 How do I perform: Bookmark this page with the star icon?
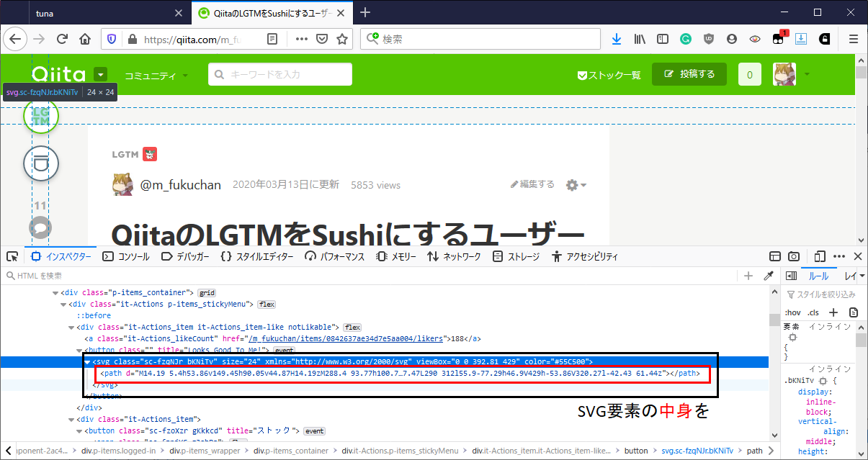(x=342, y=39)
